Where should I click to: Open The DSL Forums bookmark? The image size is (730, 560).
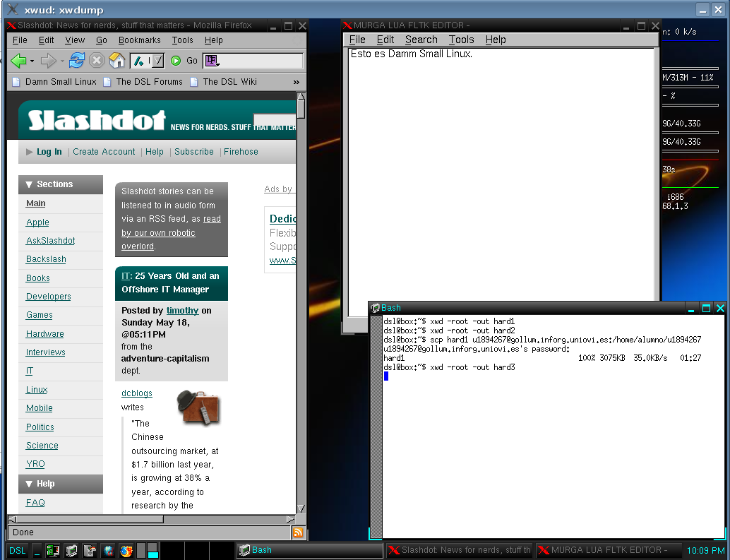[x=143, y=82]
